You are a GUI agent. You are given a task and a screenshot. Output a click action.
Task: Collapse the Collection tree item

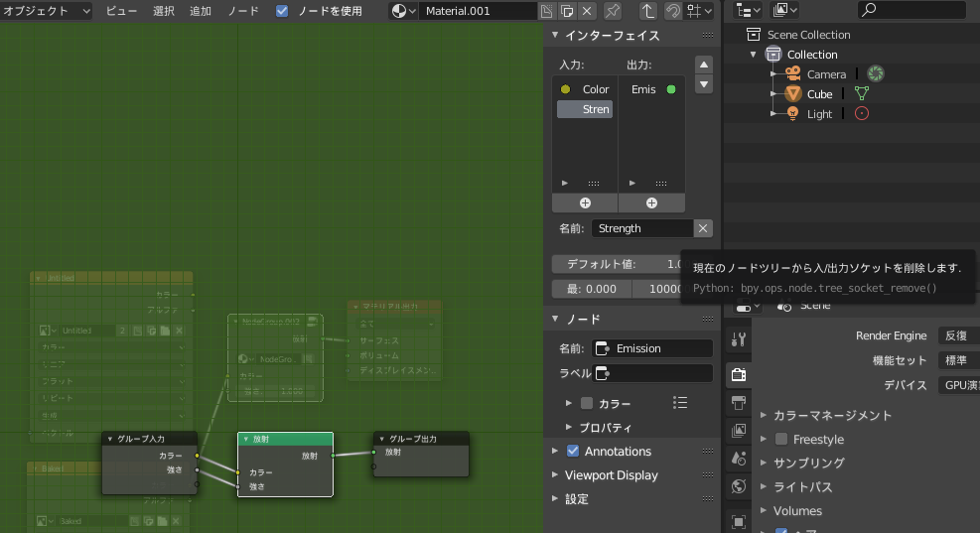pos(754,55)
